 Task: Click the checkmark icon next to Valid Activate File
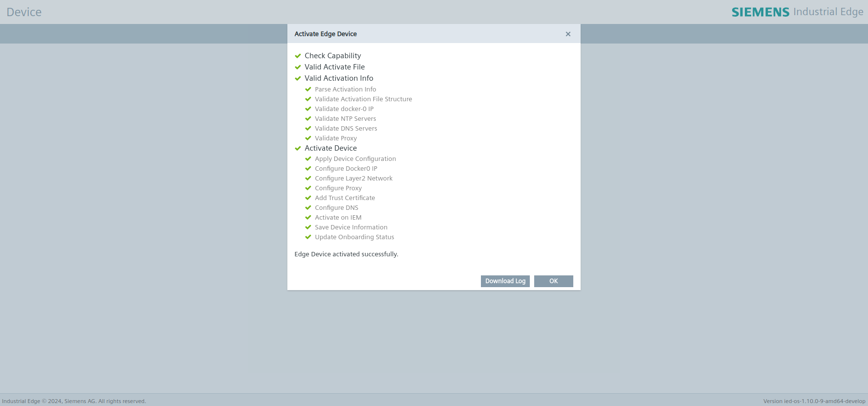click(x=298, y=67)
